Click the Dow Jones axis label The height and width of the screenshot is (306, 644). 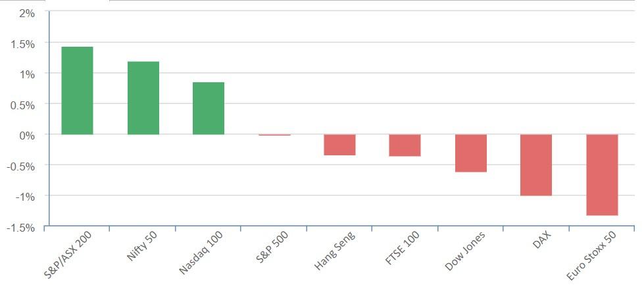click(x=465, y=251)
